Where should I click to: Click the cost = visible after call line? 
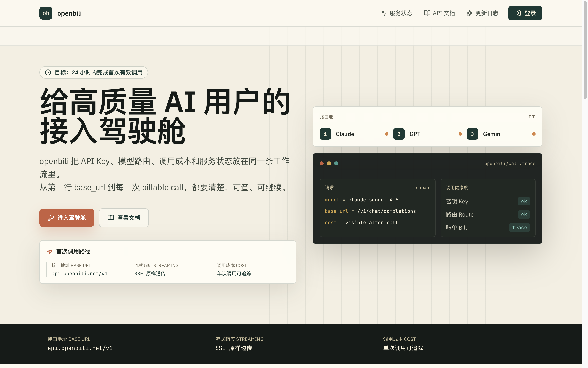coord(362,222)
